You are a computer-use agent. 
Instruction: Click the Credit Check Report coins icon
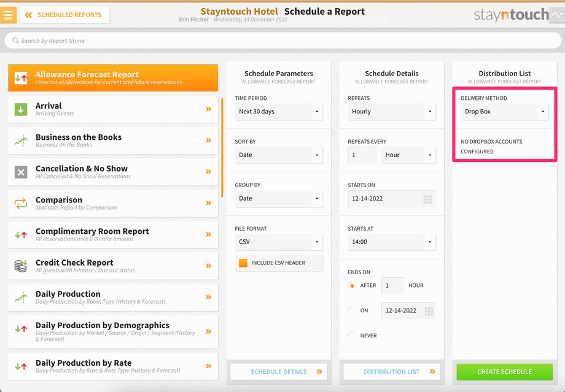21,266
